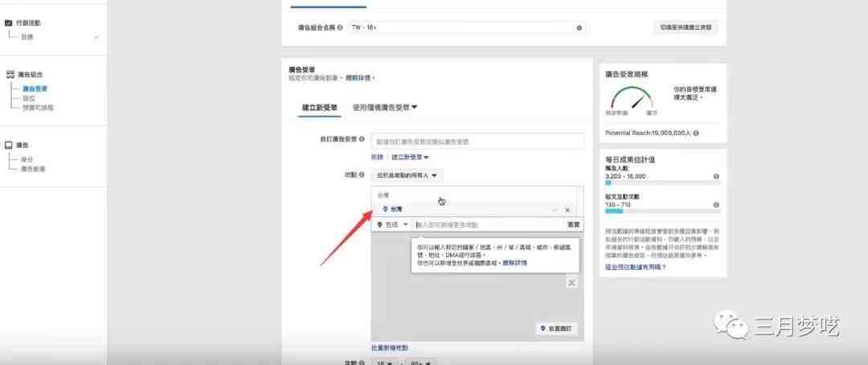Open 包括 include dropdown with pin icon
The width and height of the screenshot is (868, 365).
[x=392, y=225]
